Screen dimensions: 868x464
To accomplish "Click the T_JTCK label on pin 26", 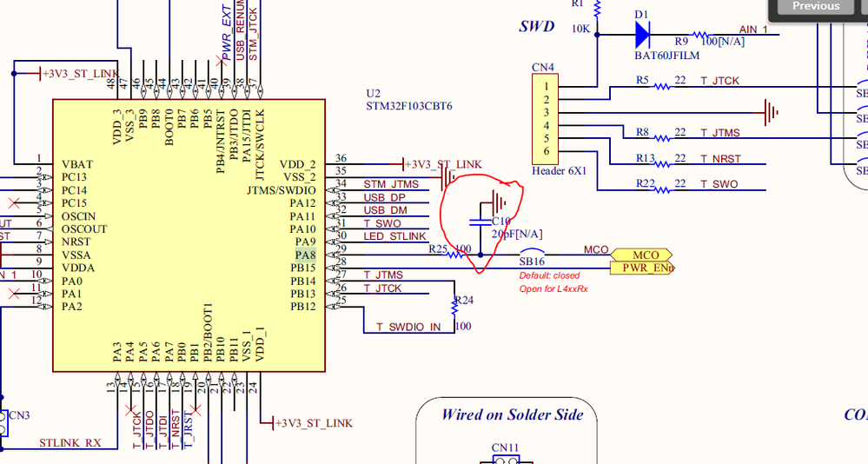I will [382, 288].
